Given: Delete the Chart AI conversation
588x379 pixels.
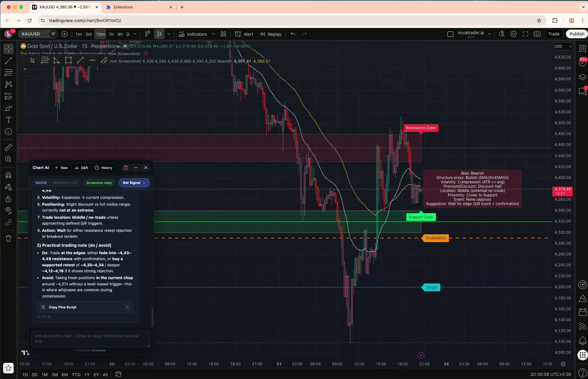Looking at the screenshot, I should tap(126, 168).
